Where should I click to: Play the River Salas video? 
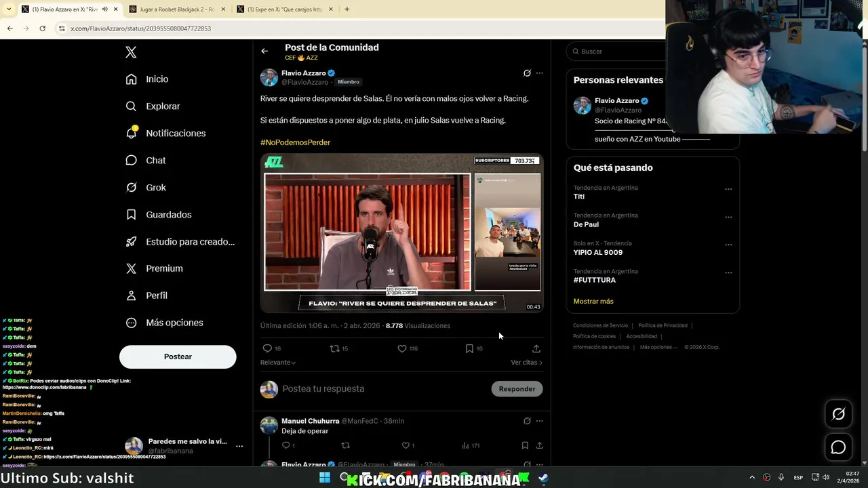[402, 233]
